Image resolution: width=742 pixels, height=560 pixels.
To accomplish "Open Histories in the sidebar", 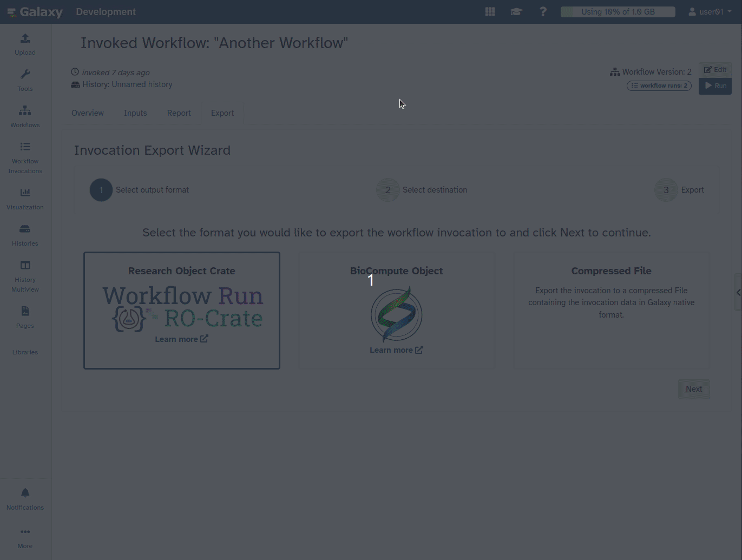I will [25, 235].
